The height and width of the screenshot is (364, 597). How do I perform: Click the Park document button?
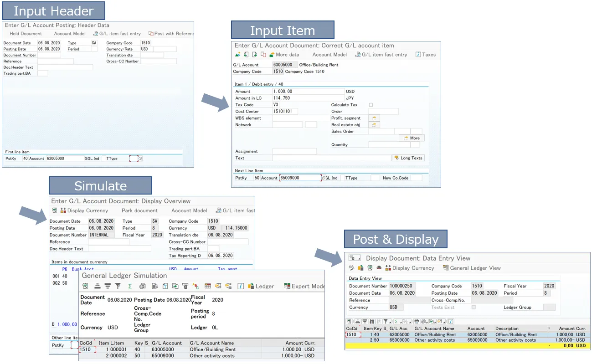click(139, 210)
